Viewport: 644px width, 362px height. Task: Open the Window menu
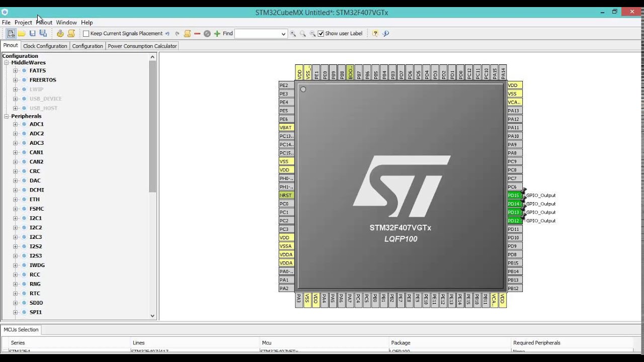tap(66, 23)
